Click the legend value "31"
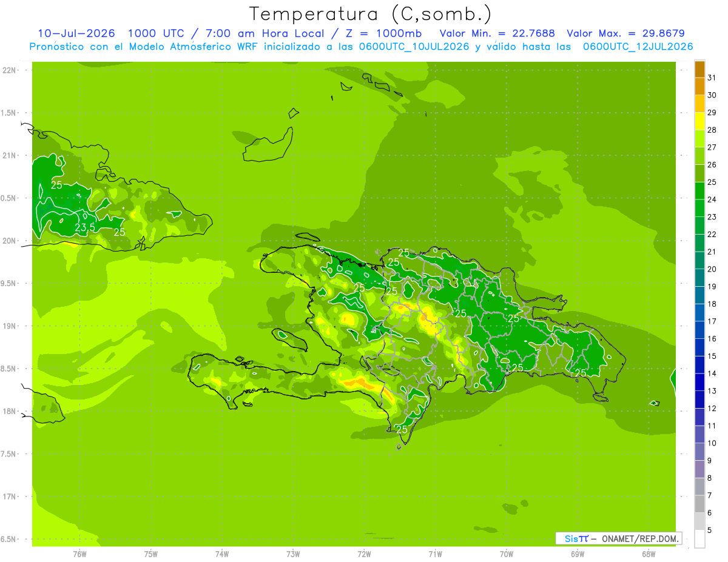Screen dimensions: 728x562 712,78
